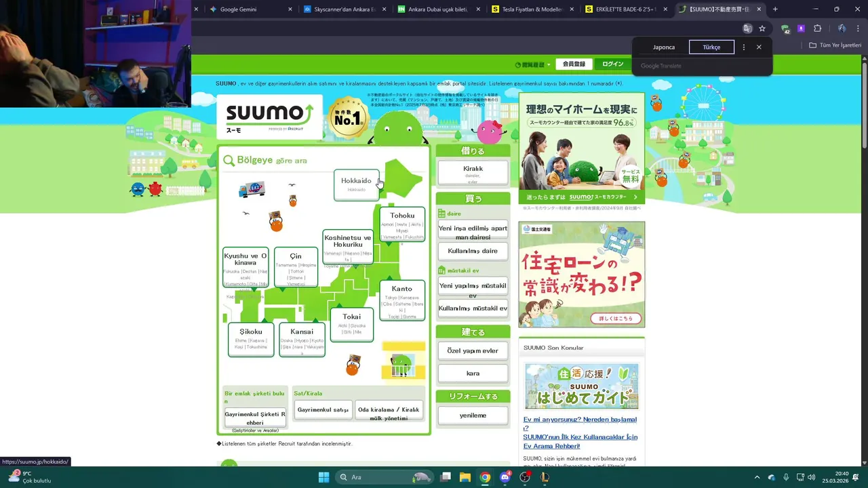
Task: Select the Çin region box
Action: point(296,268)
